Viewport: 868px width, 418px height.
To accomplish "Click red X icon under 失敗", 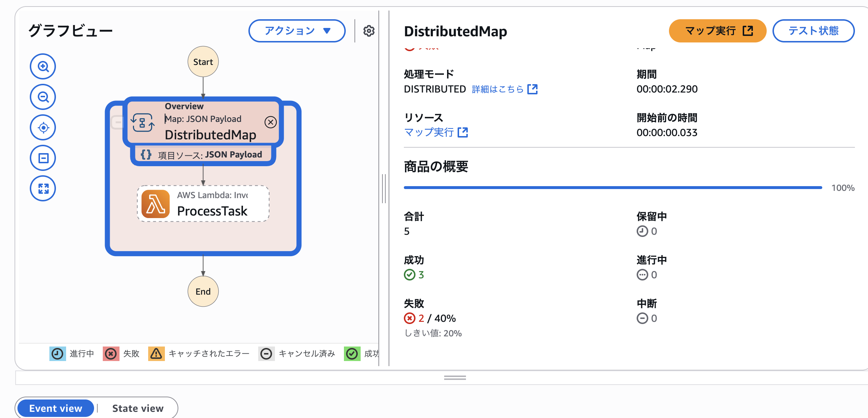I will coord(410,318).
